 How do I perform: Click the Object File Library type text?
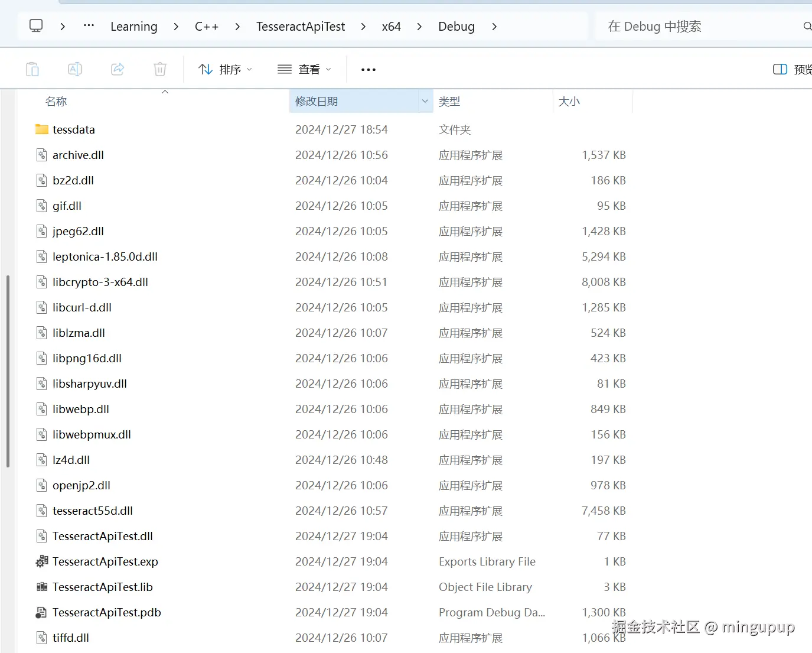(x=485, y=587)
